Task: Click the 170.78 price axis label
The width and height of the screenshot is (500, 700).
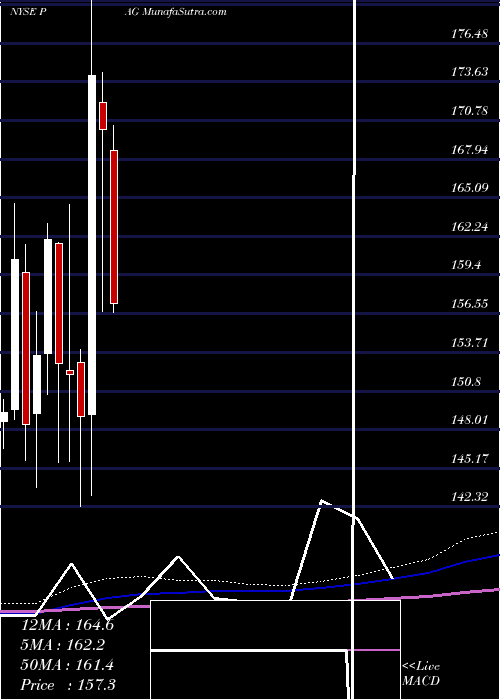Action: click(x=469, y=110)
